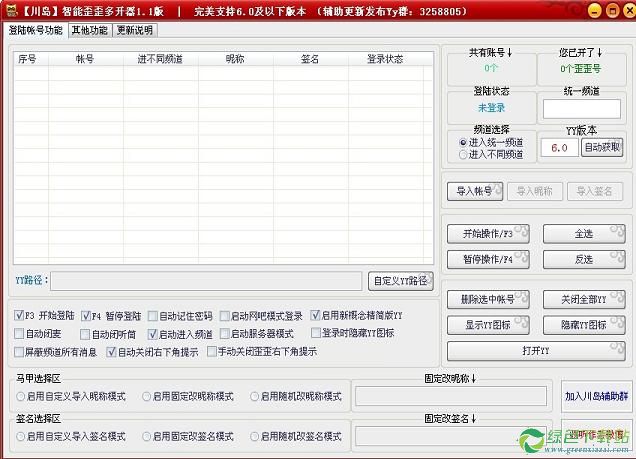This screenshot has height=459, width=636.
Task: Select 启用随机改签名模式 radio button
Action: point(256,437)
